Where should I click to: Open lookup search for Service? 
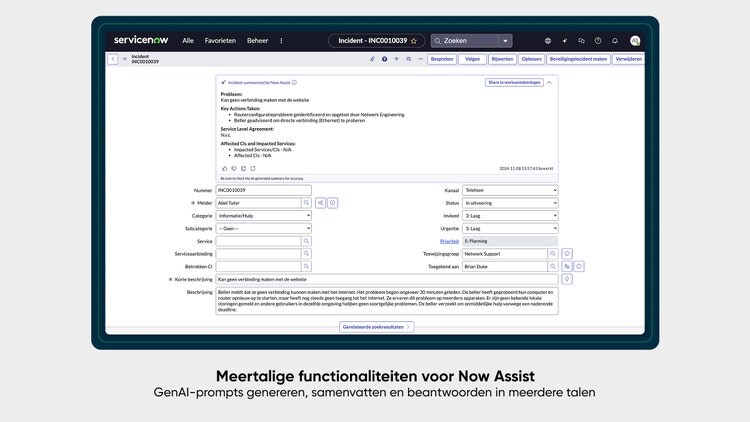pyautogui.click(x=306, y=241)
